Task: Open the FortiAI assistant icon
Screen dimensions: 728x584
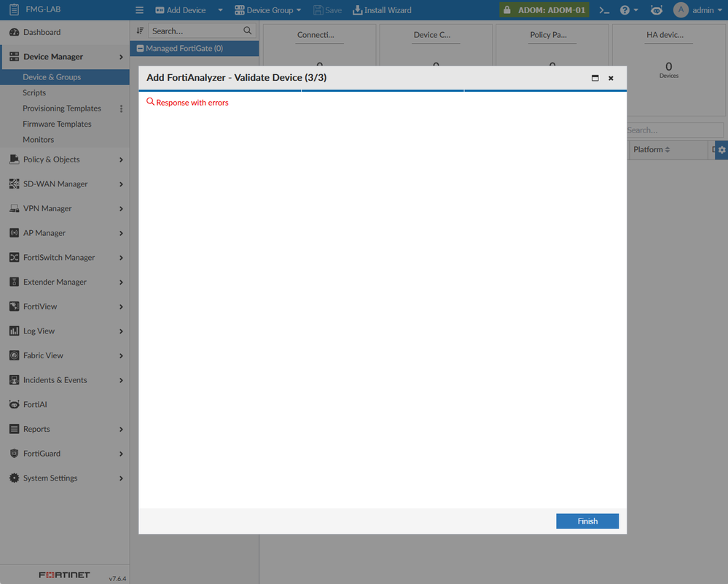Action: pos(656,10)
